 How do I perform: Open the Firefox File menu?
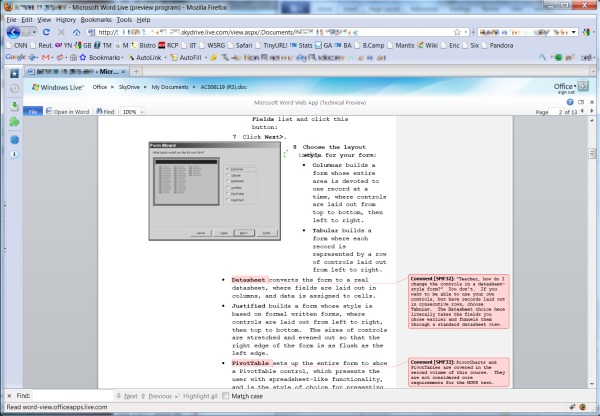point(11,20)
